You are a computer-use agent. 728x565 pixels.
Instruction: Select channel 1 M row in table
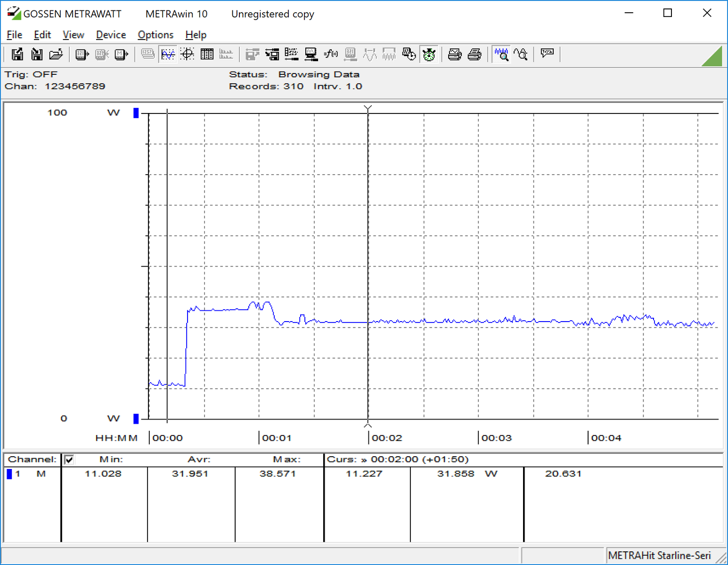coord(28,474)
